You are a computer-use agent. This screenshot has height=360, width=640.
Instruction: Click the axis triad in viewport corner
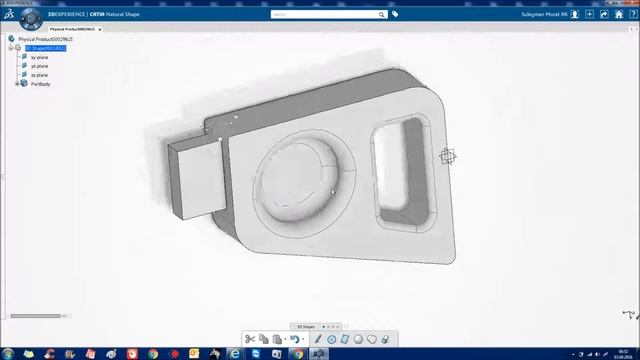click(x=630, y=315)
